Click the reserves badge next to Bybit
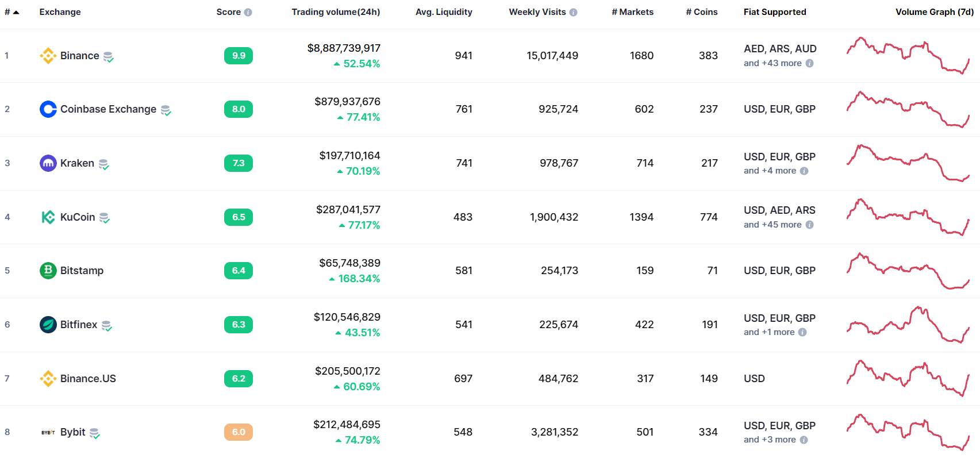The height and width of the screenshot is (458, 980). point(94,433)
